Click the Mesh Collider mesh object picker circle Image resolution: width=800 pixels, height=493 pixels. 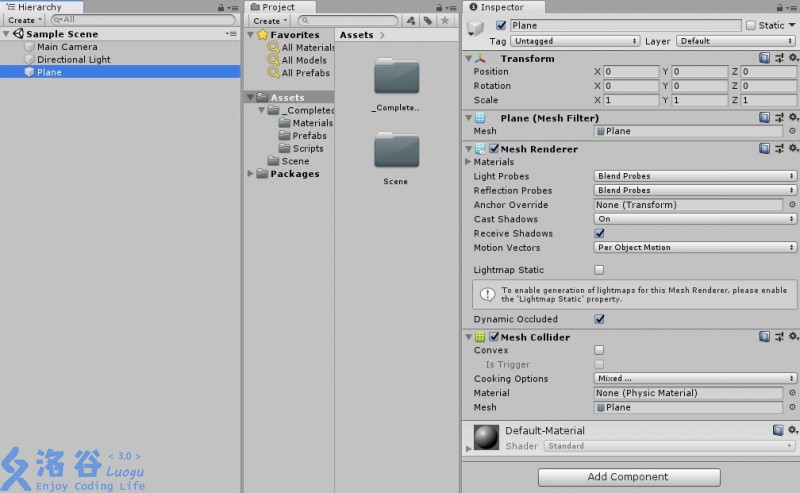pyautogui.click(x=792, y=407)
